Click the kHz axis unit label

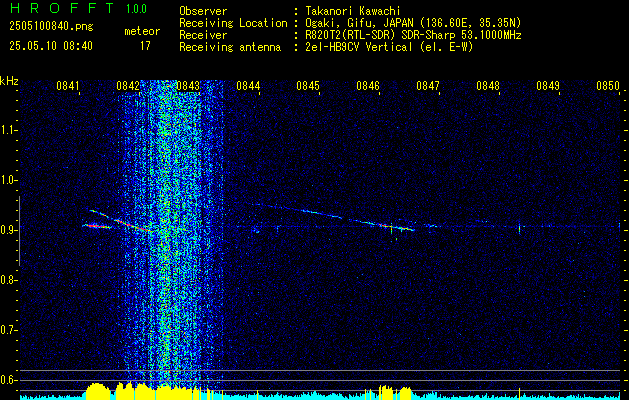point(9,81)
